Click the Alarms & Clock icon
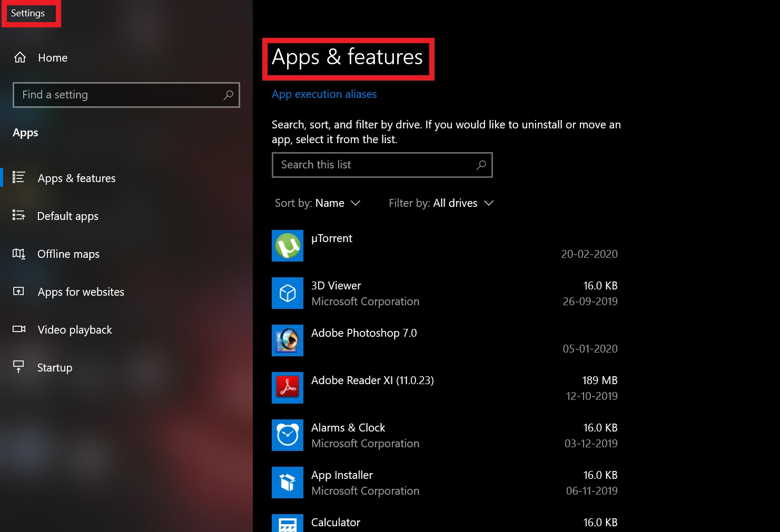This screenshot has width=780, height=532. (x=288, y=435)
